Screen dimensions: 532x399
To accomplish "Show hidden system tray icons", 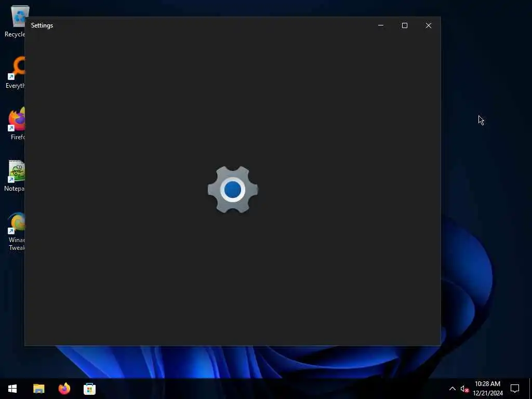I will coord(453,389).
